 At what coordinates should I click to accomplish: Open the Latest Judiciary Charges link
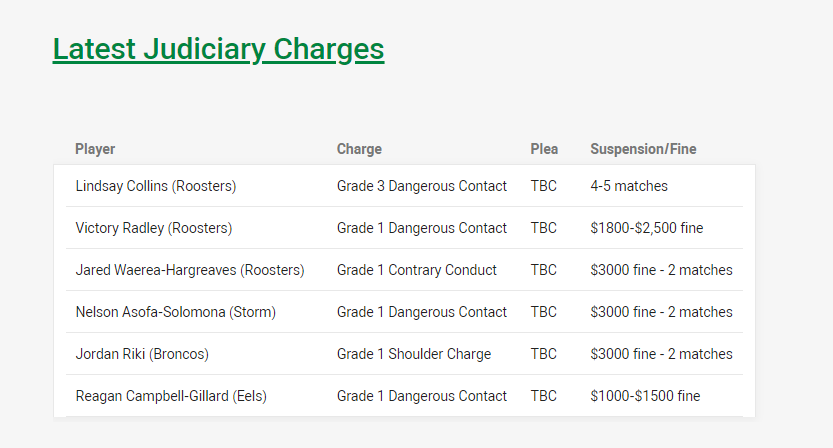(218, 49)
